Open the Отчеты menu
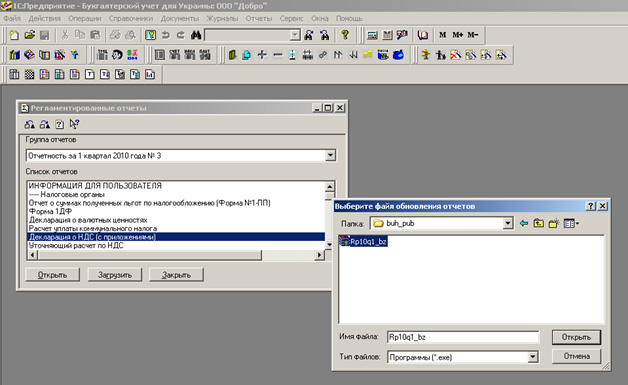The height and width of the screenshot is (385, 628). [259, 18]
